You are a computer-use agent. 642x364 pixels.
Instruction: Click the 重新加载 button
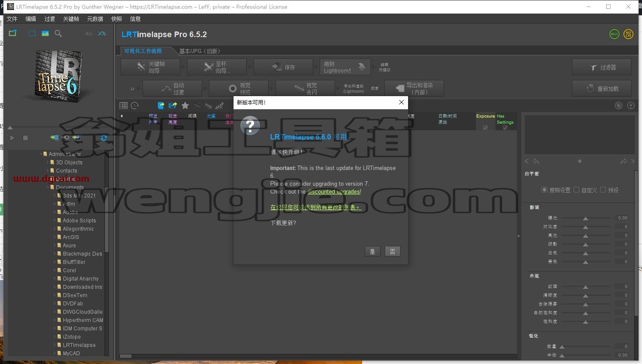[602, 89]
